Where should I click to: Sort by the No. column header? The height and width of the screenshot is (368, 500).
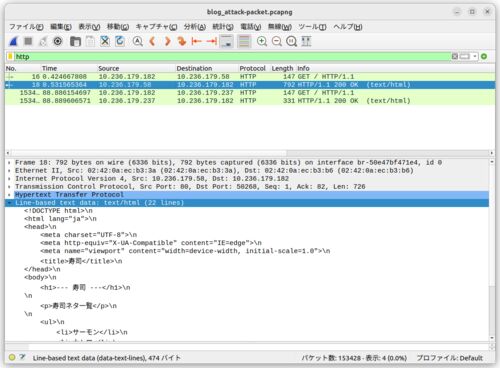(23, 68)
